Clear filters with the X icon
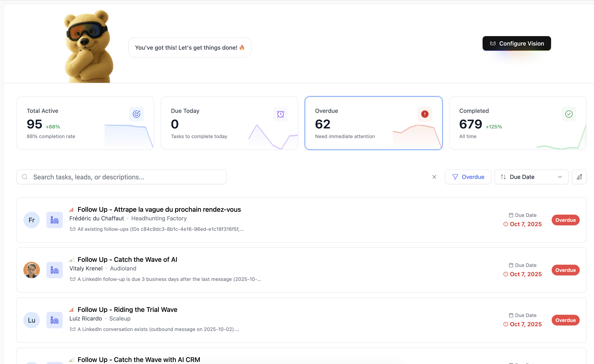594x364 pixels. (x=434, y=177)
